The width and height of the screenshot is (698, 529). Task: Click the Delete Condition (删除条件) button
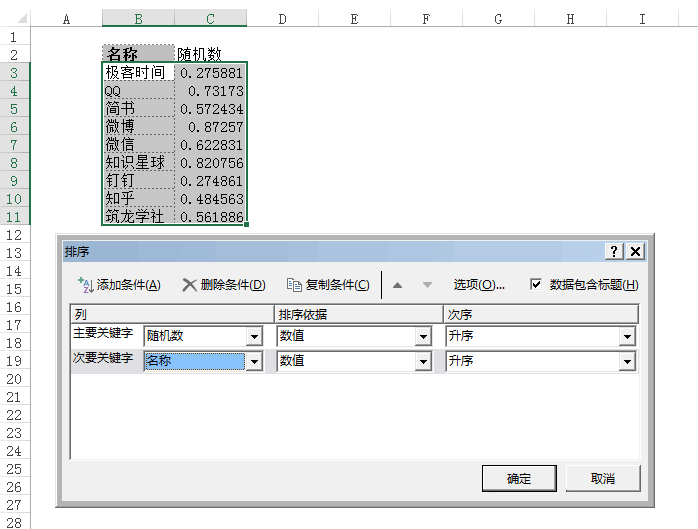pos(223,285)
